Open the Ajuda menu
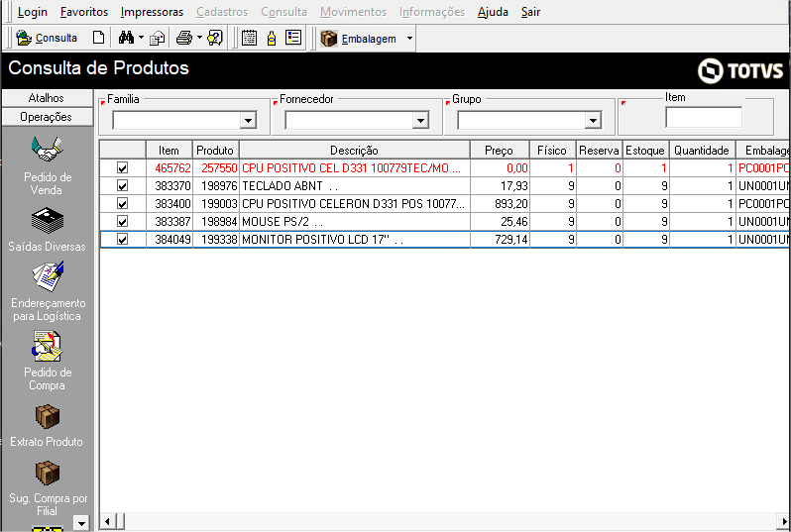This screenshot has height=532, width=791. [x=493, y=12]
